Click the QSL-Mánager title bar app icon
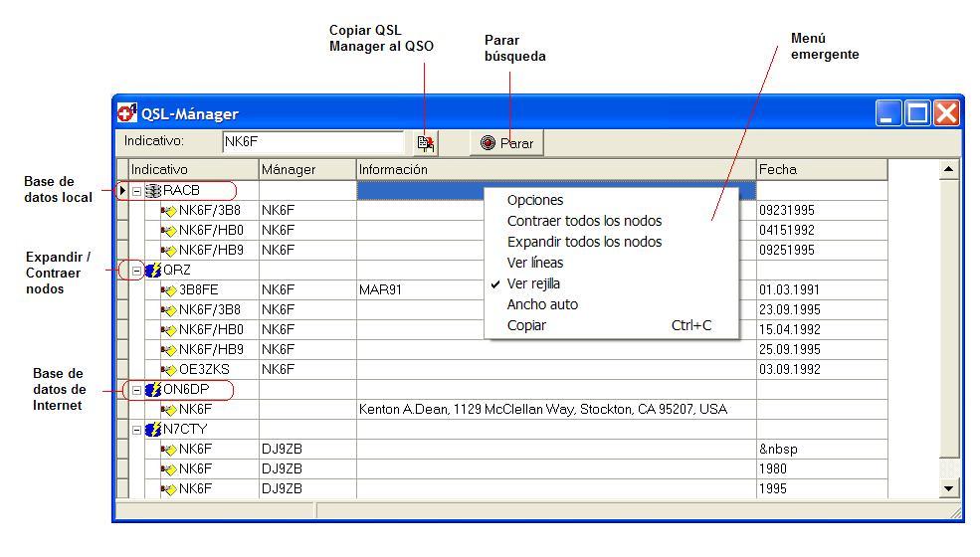This screenshot has height=557, width=980. pos(127,113)
